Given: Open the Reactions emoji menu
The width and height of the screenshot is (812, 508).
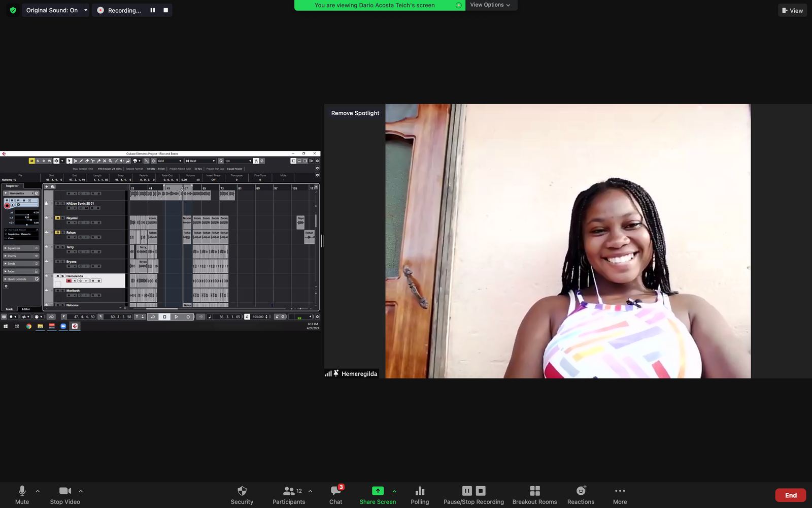Looking at the screenshot, I should pyautogui.click(x=581, y=495).
